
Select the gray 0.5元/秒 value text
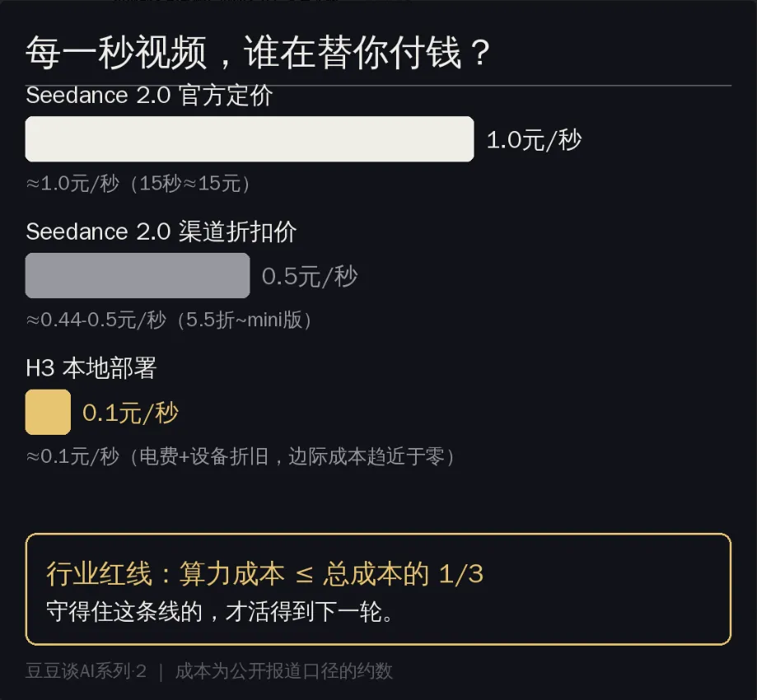310,277
